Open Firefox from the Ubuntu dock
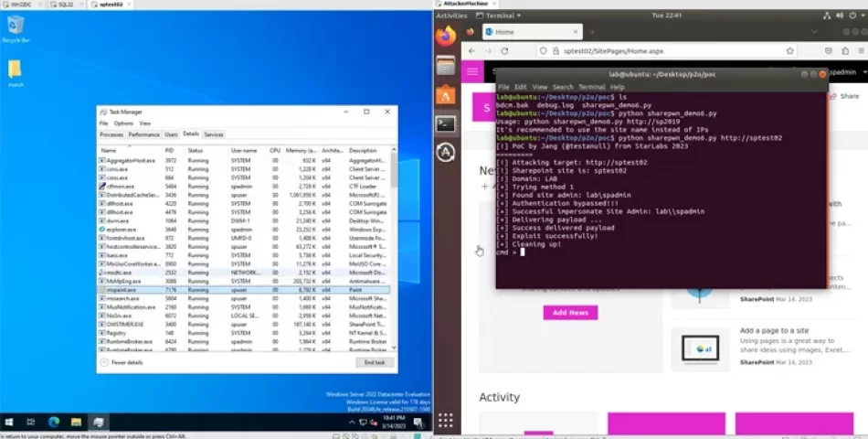 [x=446, y=37]
